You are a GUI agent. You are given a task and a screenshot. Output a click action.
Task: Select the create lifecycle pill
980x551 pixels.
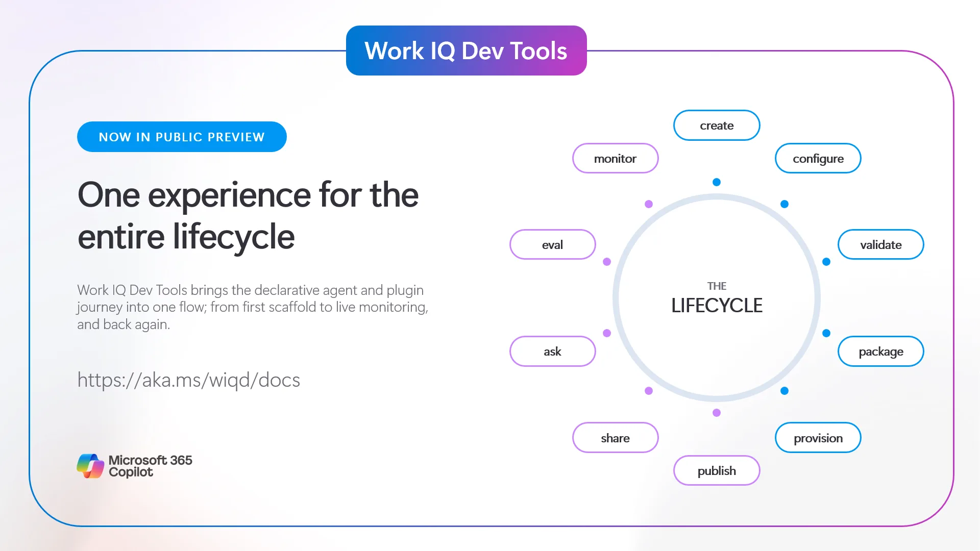(x=717, y=125)
